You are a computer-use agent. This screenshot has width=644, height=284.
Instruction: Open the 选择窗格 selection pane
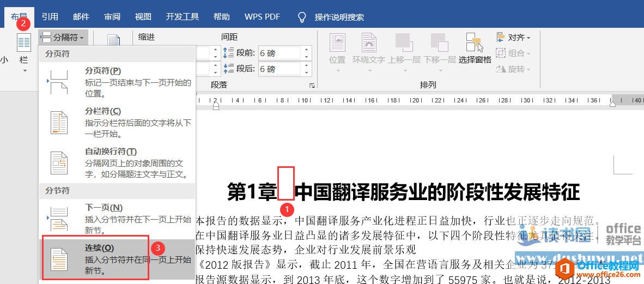pos(475,49)
